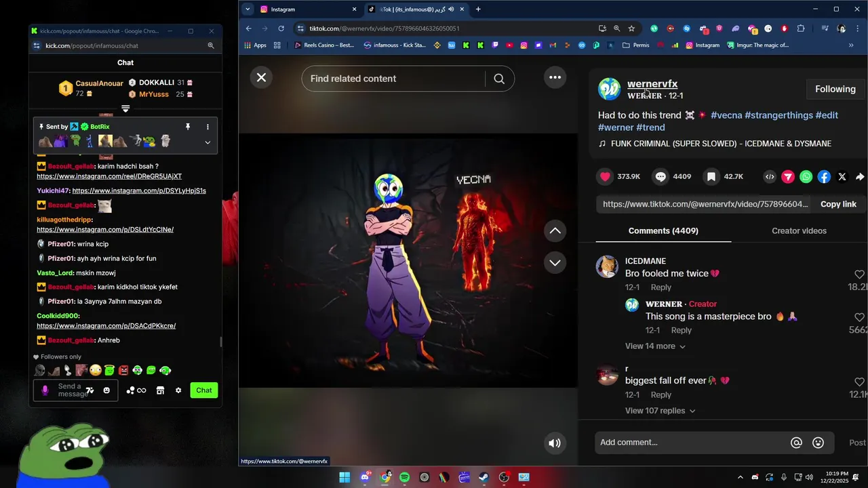868x488 pixels.
Task: Show more bookmarks chevron
Action: tap(851, 45)
